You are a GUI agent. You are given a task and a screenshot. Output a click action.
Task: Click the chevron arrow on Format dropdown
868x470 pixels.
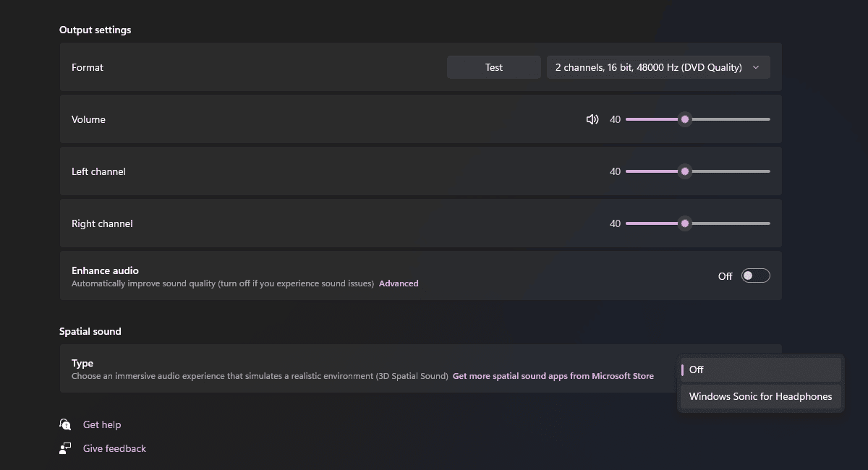tap(756, 67)
